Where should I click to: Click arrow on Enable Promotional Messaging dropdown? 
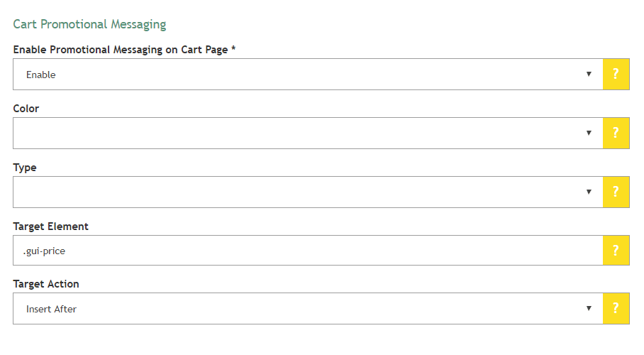point(589,75)
